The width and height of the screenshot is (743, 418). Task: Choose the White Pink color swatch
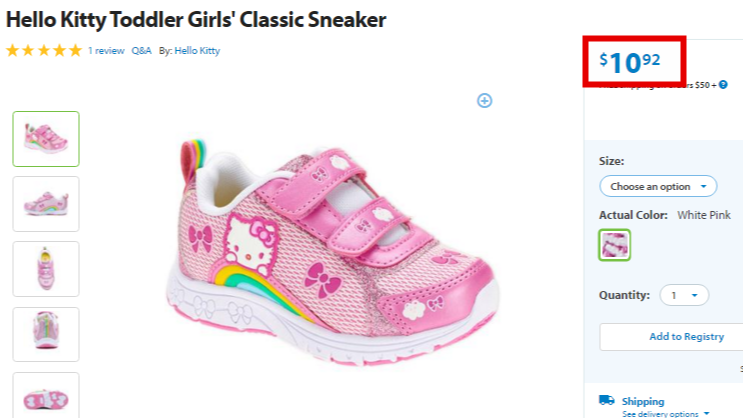(615, 245)
